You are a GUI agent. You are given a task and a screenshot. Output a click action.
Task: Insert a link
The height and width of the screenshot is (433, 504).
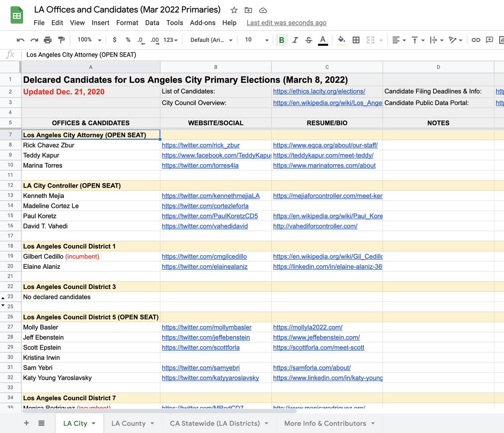(476, 40)
